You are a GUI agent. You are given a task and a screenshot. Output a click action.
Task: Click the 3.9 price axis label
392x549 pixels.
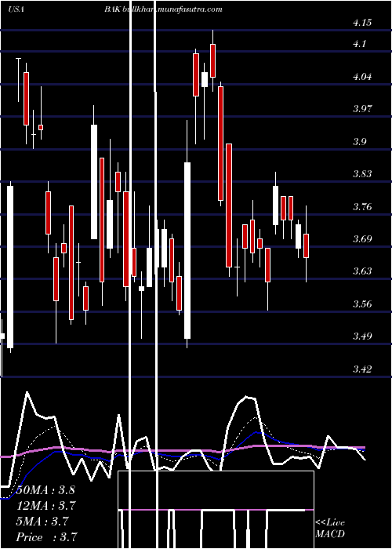(359, 142)
